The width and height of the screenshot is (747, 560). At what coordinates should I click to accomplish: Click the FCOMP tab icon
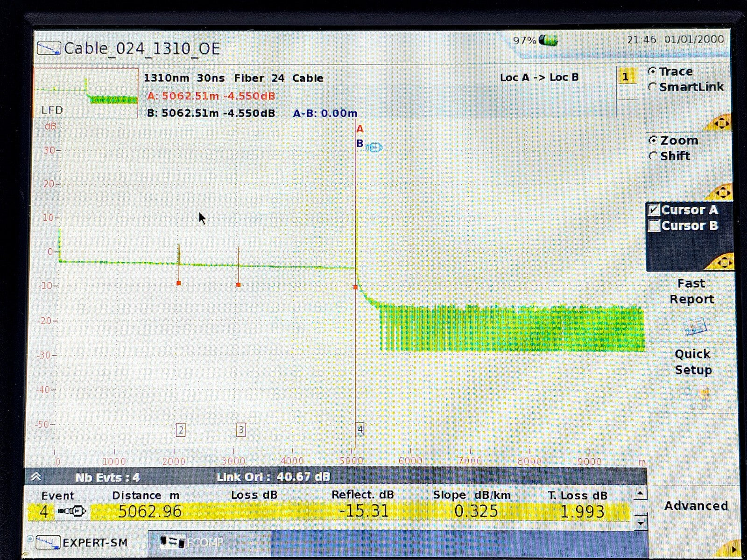172,542
